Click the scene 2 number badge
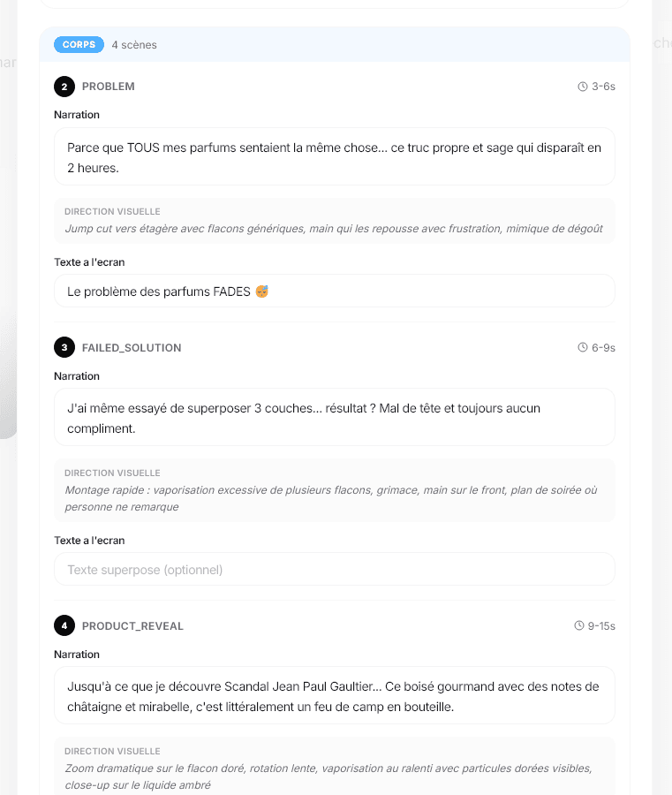 pyautogui.click(x=64, y=87)
